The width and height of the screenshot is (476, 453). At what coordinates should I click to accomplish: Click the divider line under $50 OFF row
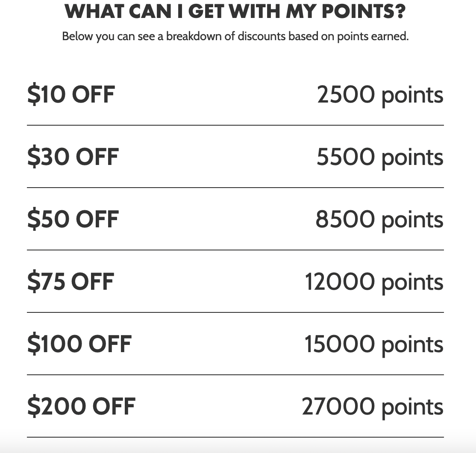(x=235, y=250)
